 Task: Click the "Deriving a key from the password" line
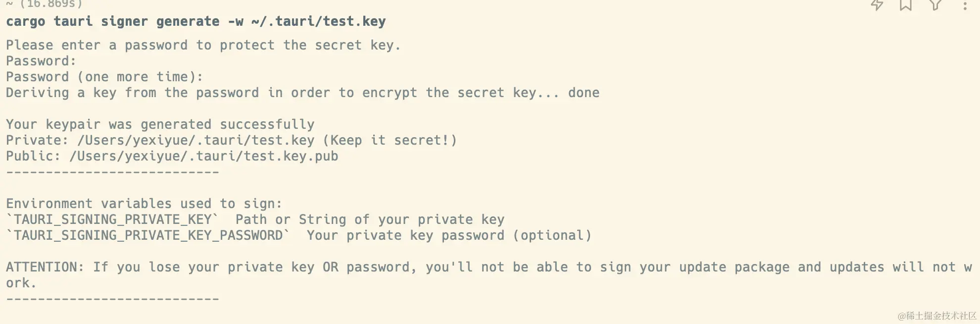point(302,93)
